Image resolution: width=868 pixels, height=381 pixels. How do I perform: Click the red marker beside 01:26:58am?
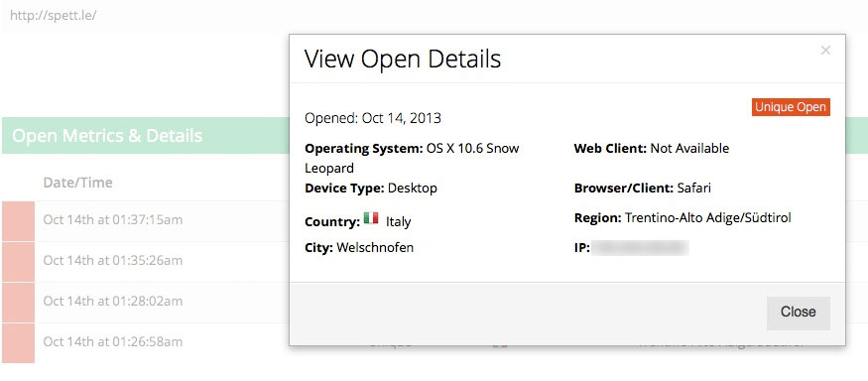pos(18,343)
